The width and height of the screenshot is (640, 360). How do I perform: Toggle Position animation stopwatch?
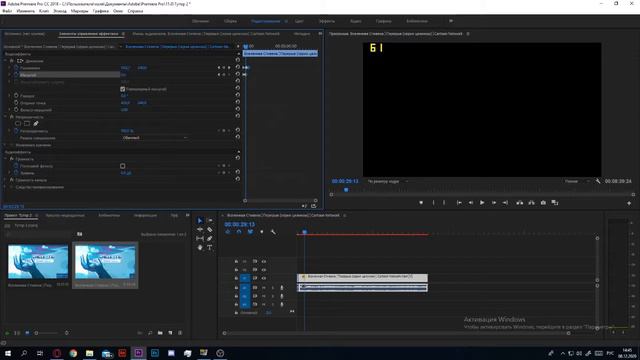coord(16,68)
